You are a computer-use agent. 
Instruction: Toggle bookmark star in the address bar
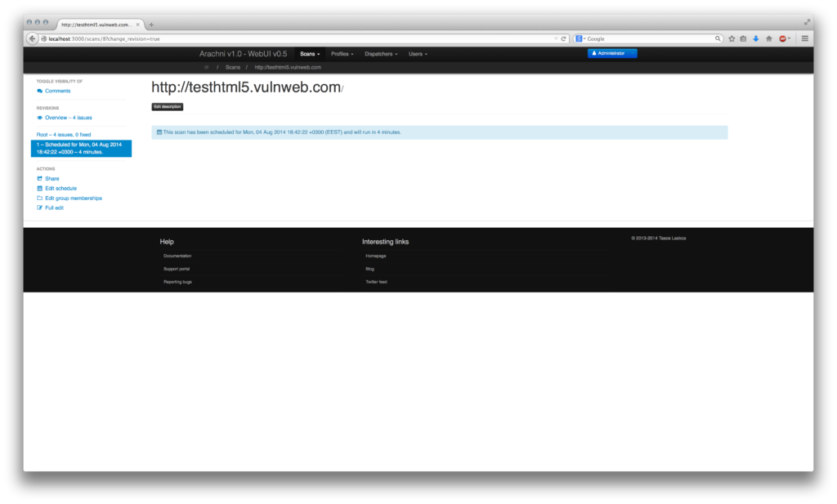tap(730, 38)
